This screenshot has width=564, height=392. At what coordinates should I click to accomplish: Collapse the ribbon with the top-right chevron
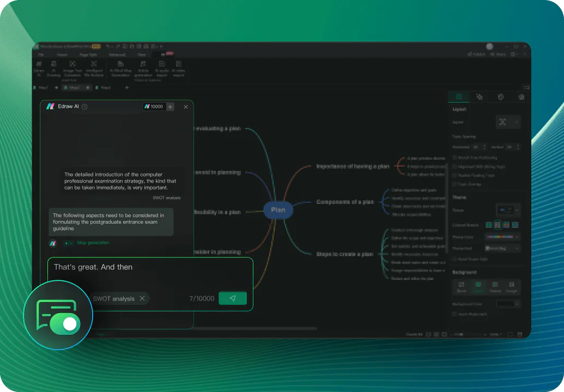coord(525,54)
